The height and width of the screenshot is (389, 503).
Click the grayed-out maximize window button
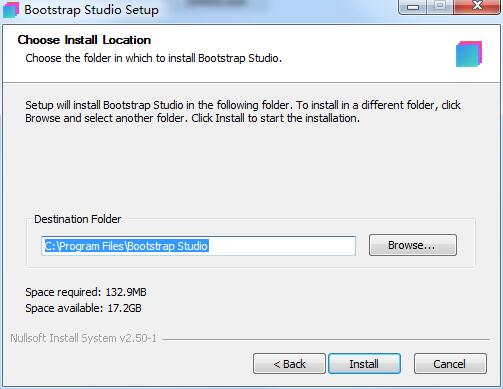tap(440, 7)
